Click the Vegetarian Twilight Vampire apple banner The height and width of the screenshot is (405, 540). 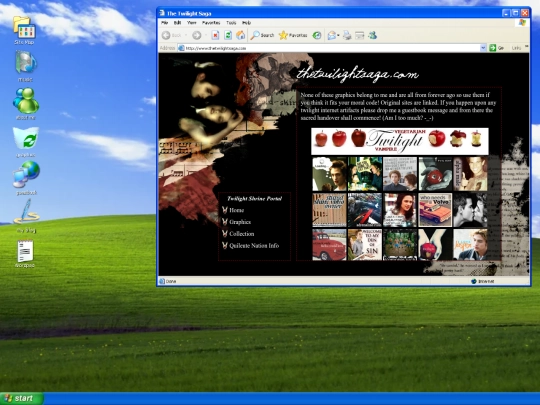(x=399, y=141)
